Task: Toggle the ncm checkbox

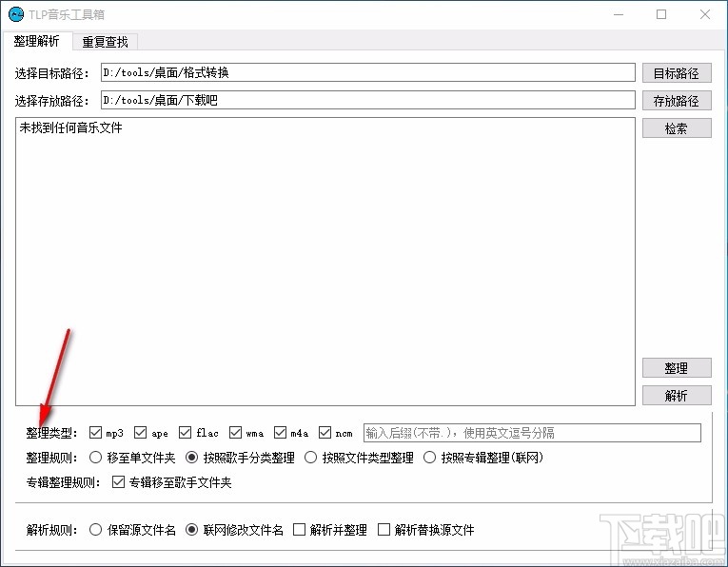Action: 325,433
